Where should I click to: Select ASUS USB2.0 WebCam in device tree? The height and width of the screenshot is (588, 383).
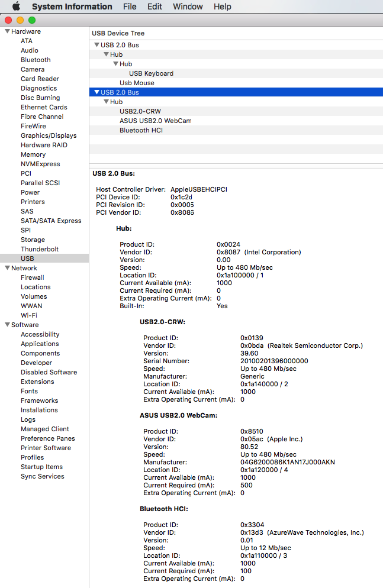click(x=155, y=121)
